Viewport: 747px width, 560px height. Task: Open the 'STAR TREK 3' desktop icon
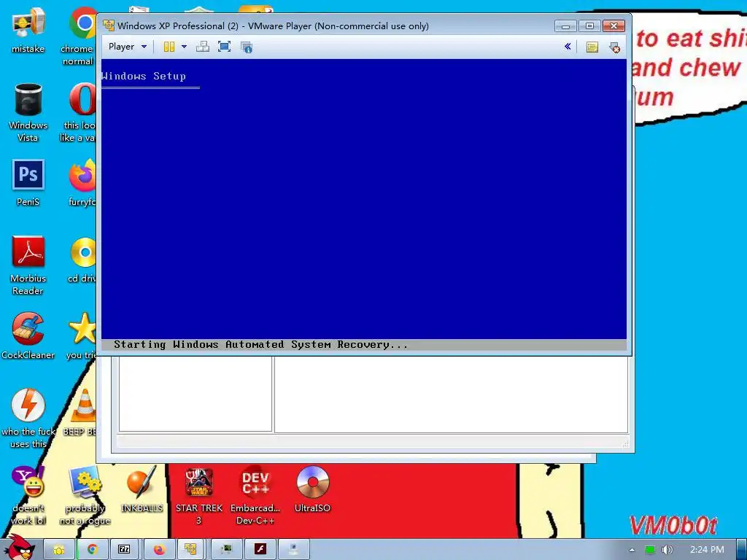click(x=199, y=496)
